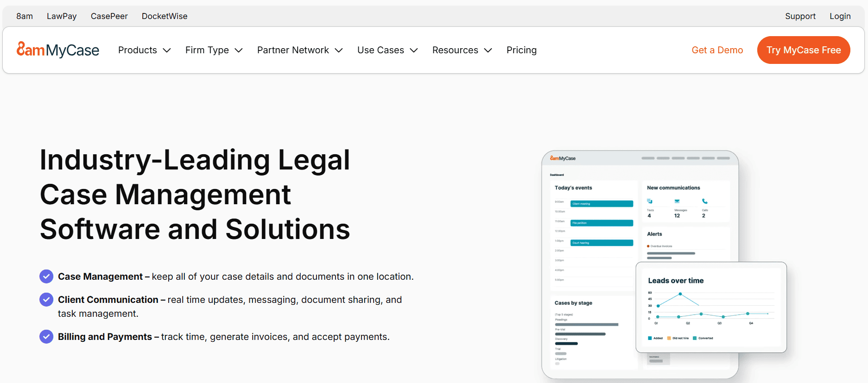Click the File petition event bar
This screenshot has width=868, height=383.
[x=602, y=223]
